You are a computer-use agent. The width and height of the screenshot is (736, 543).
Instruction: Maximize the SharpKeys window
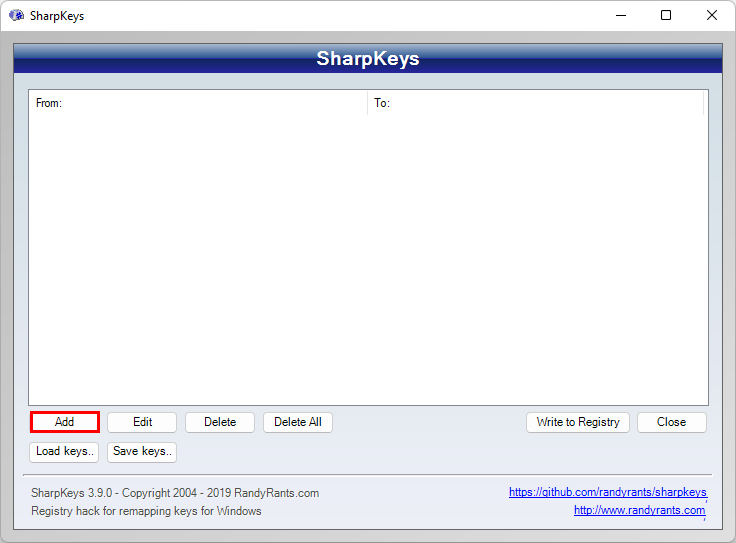coord(666,15)
